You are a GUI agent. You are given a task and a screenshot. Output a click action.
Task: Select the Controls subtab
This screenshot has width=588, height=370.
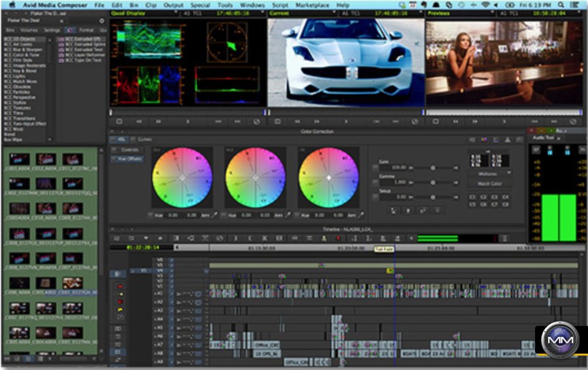click(127, 150)
